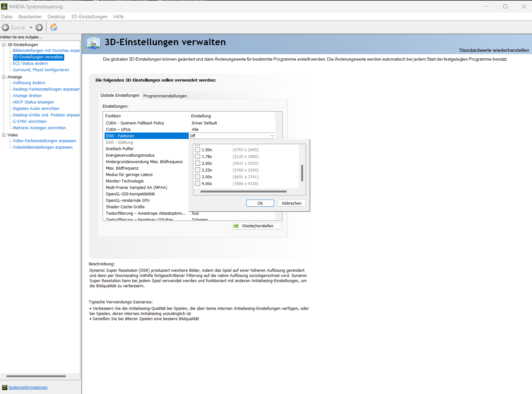Screen dimensions: 532x394
Task: Select the 4.00x DSR factor checkbox
Action: pyautogui.click(x=198, y=183)
